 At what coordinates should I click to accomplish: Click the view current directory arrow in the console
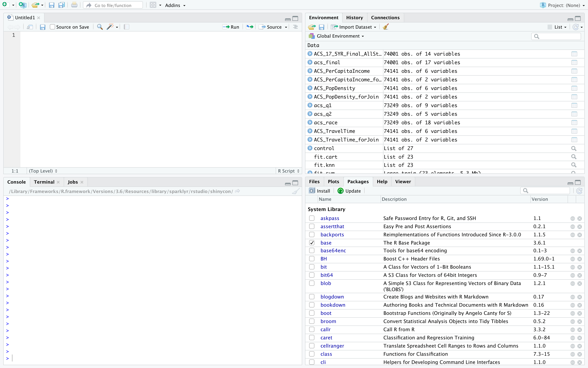tap(237, 191)
